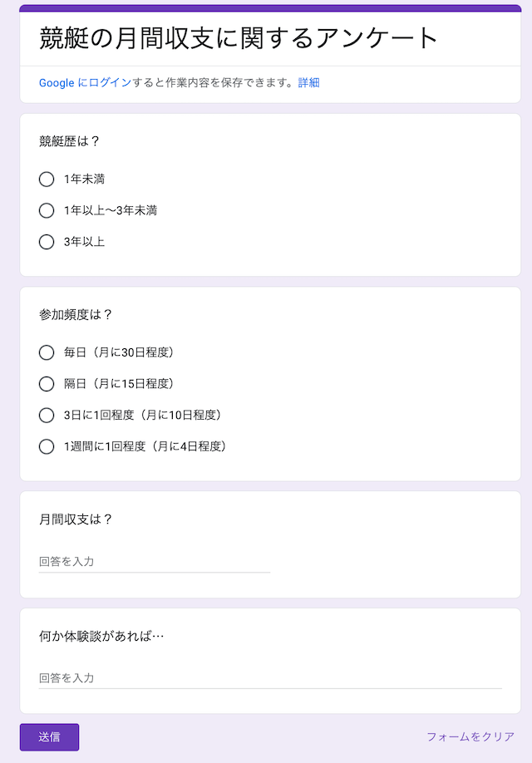The width and height of the screenshot is (532, 763).
Task: Click the purple accent bar atop the form
Action: 269,7
